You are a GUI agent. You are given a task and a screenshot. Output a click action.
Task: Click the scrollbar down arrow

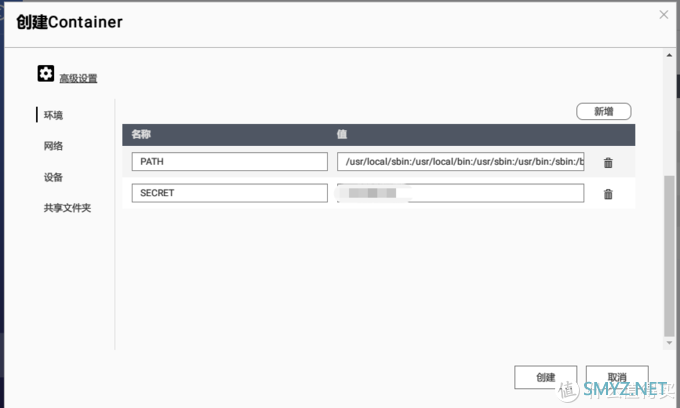click(x=669, y=343)
